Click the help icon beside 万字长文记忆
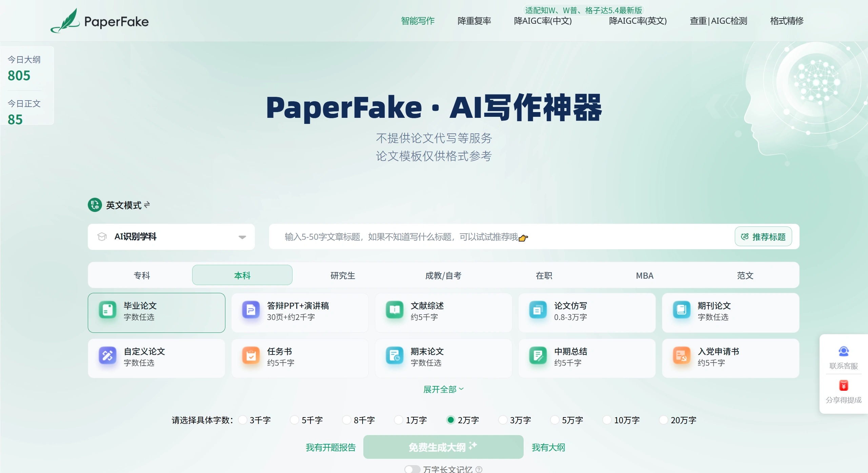The height and width of the screenshot is (473, 868). click(479, 469)
